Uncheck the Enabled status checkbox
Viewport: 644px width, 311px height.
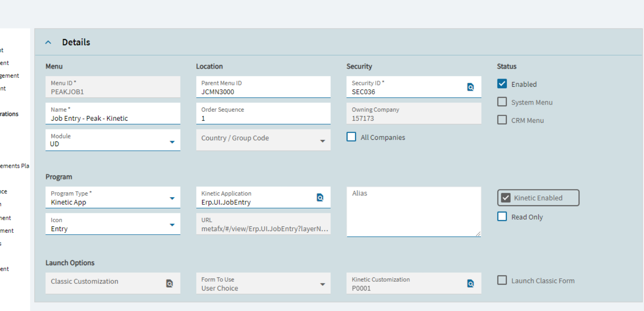502,84
